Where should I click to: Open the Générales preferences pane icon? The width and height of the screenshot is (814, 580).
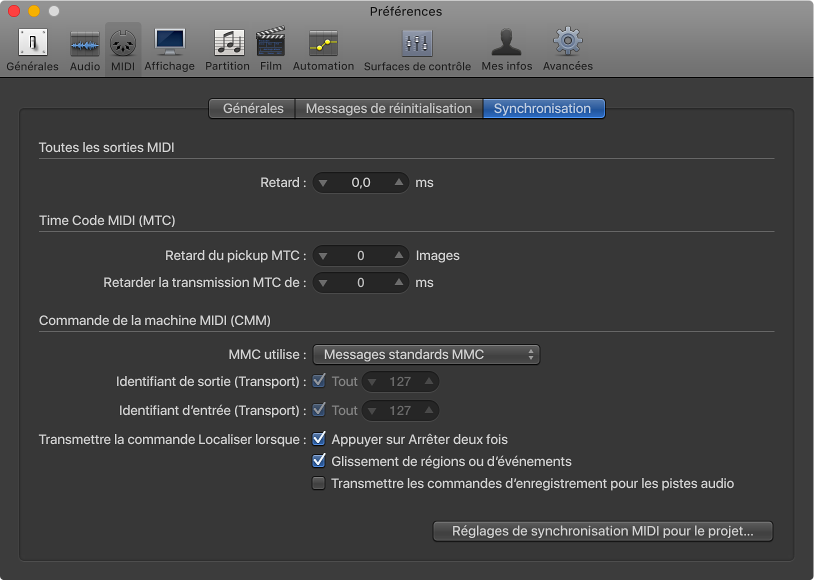point(32,44)
